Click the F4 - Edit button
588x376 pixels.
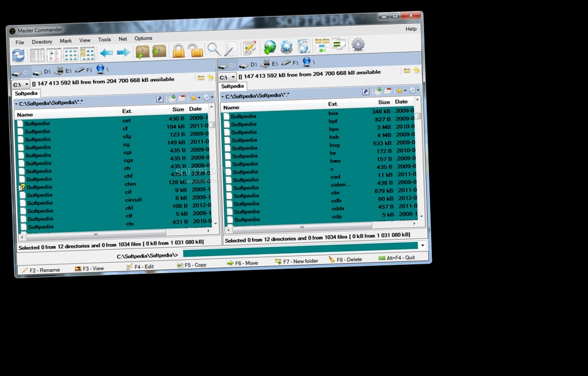pos(140,267)
